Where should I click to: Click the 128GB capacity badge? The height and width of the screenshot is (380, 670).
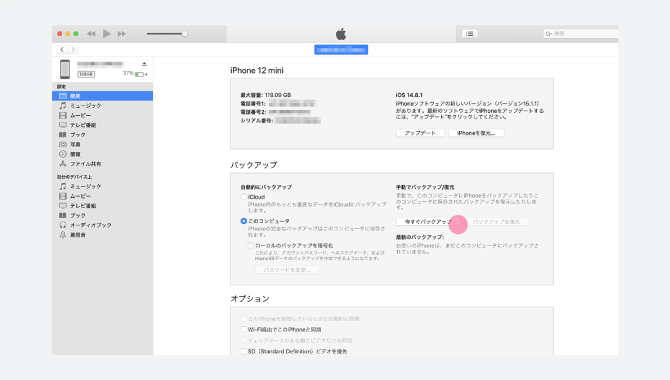[x=86, y=74]
